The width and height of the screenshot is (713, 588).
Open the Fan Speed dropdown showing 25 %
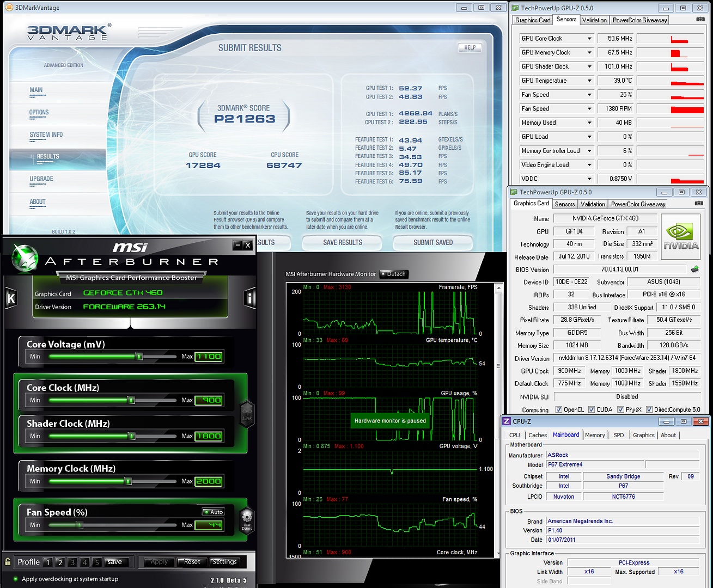[x=589, y=95]
